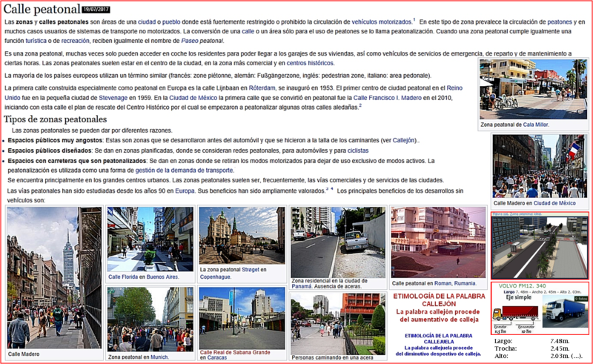Open the 'ciclistas' link

coord(358,150)
